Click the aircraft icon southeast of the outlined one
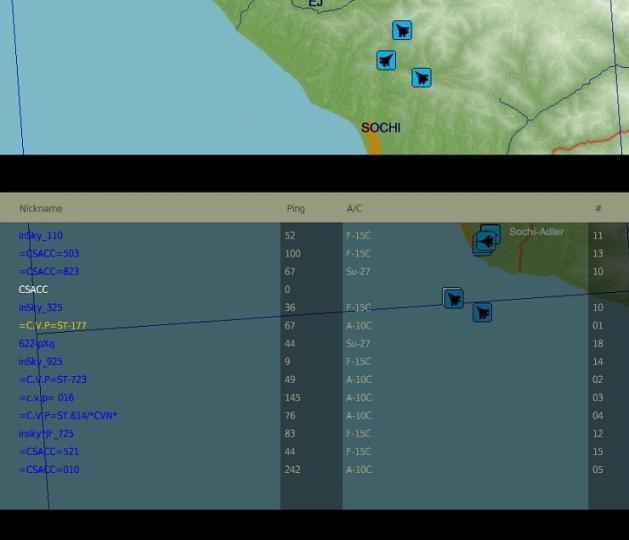629x540 pixels. pyautogui.click(x=482, y=312)
